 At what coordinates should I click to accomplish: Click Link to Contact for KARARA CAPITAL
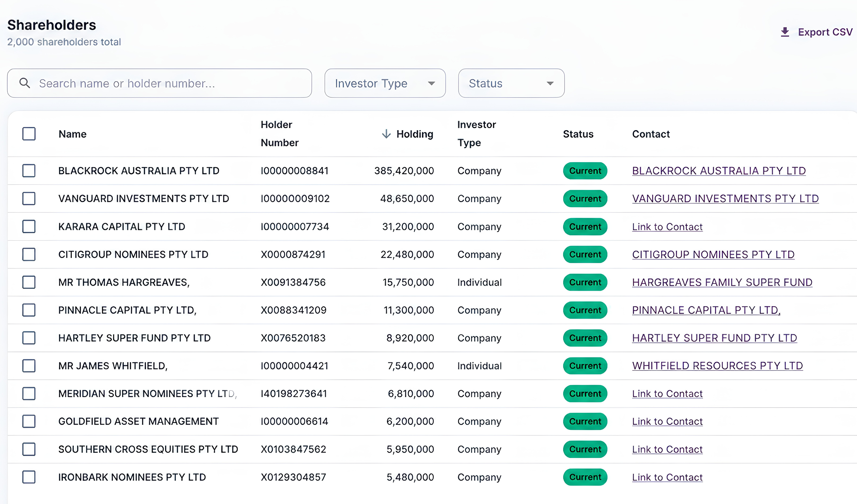coord(667,227)
